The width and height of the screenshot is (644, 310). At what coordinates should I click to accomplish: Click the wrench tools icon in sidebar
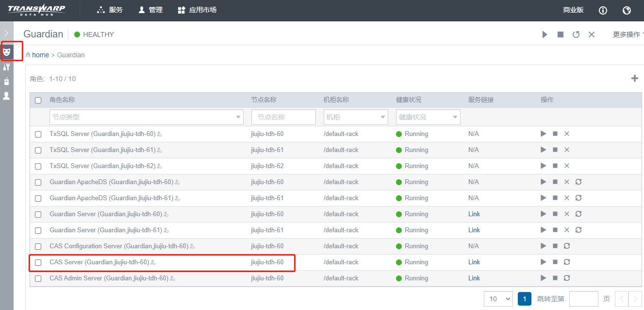7,67
